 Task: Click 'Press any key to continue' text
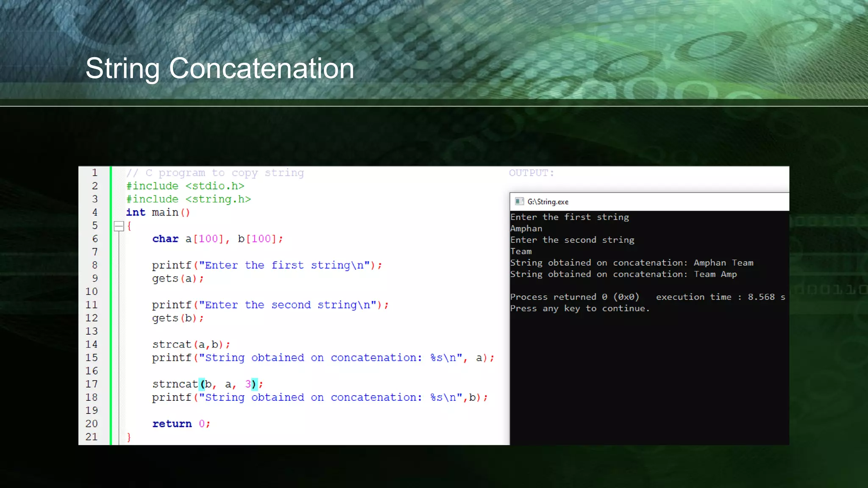coord(579,308)
